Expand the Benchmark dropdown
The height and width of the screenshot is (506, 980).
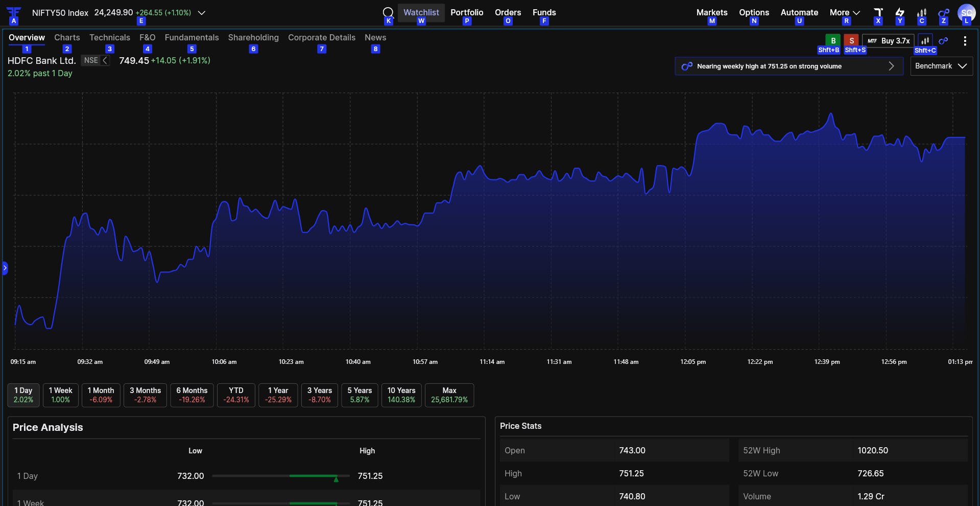(941, 66)
